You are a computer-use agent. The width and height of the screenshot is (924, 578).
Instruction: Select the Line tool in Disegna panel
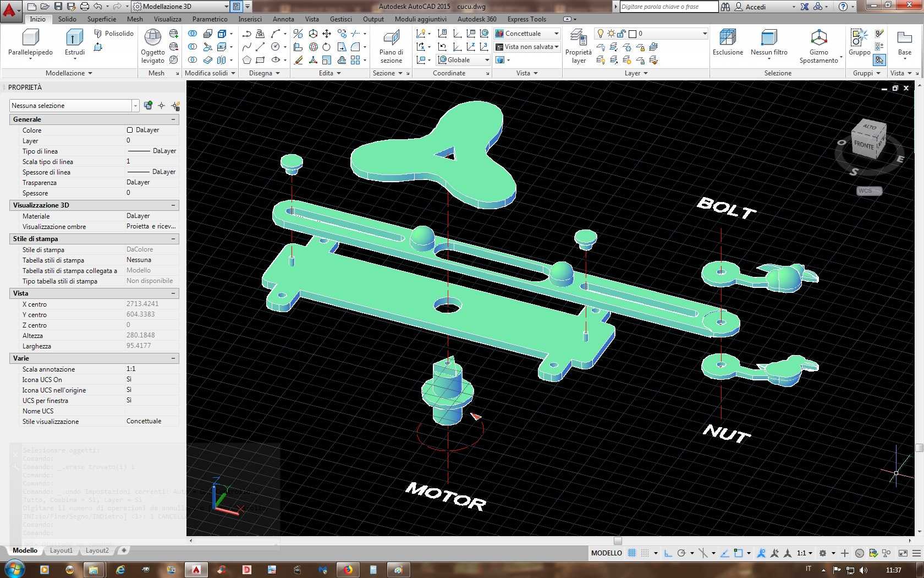(x=260, y=47)
